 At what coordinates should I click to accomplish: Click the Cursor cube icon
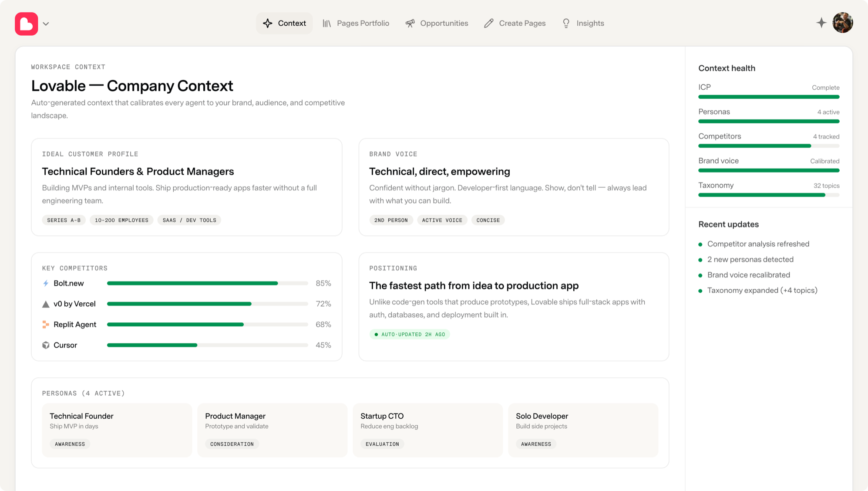(x=46, y=345)
